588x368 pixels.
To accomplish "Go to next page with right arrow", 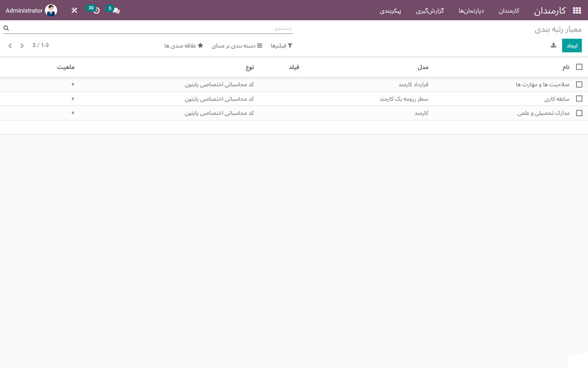I will coord(22,46).
